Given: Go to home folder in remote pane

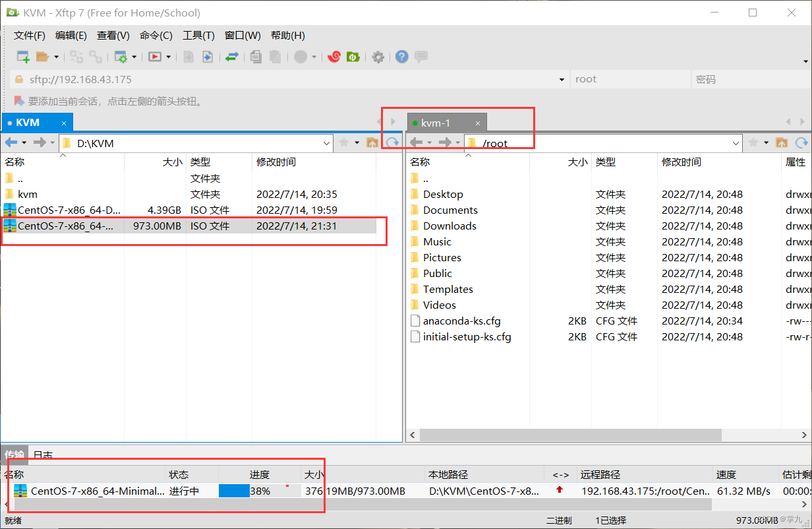Looking at the screenshot, I should (782, 142).
